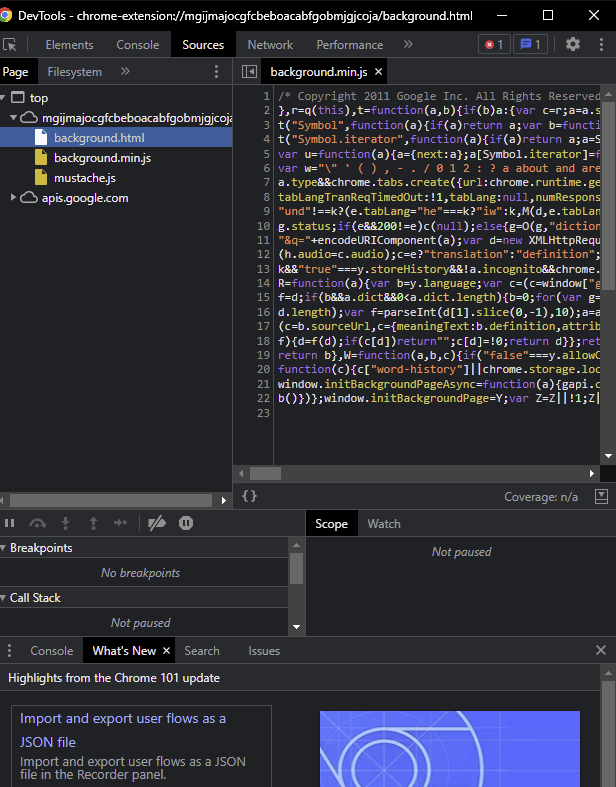Close the background.min.js editor tab
616x787 pixels.
pos(378,72)
